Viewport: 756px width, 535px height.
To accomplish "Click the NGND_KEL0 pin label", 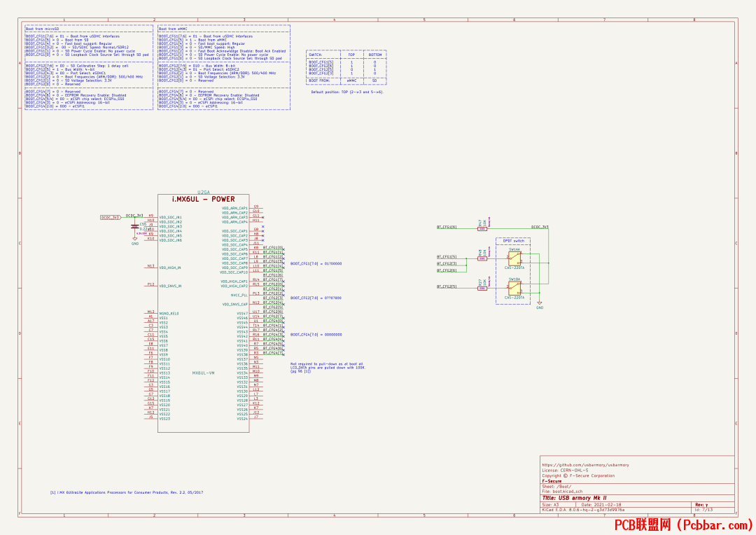I will tap(169, 314).
